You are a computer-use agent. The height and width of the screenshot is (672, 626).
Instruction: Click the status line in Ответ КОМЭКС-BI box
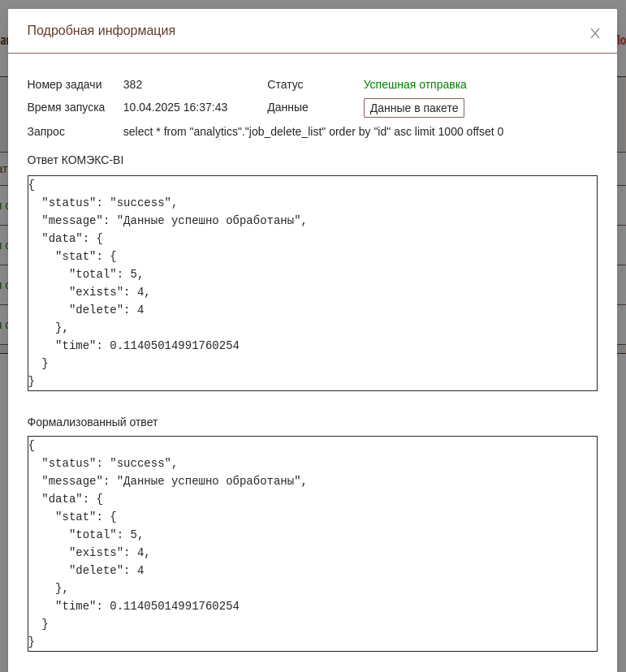[110, 203]
